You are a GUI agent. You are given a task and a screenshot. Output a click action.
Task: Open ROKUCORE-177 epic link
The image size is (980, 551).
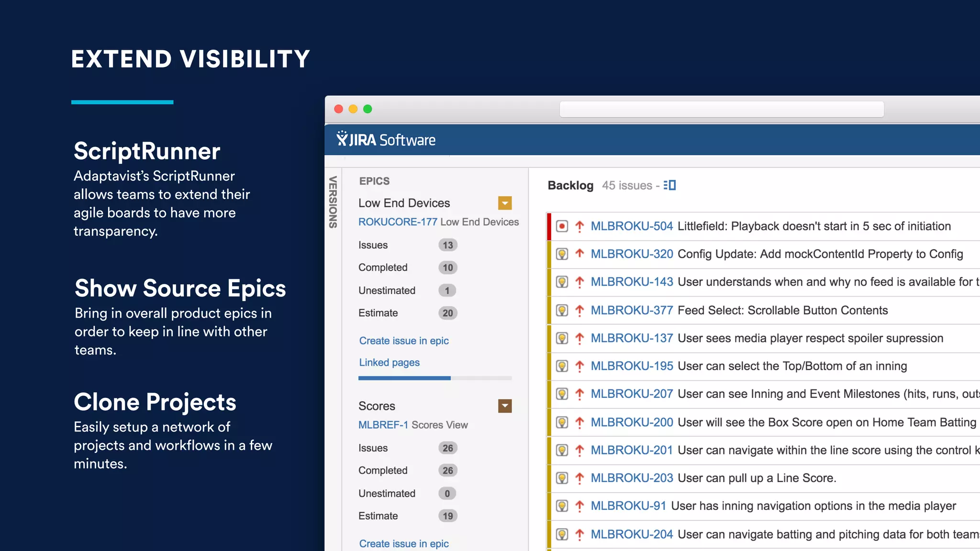(398, 222)
